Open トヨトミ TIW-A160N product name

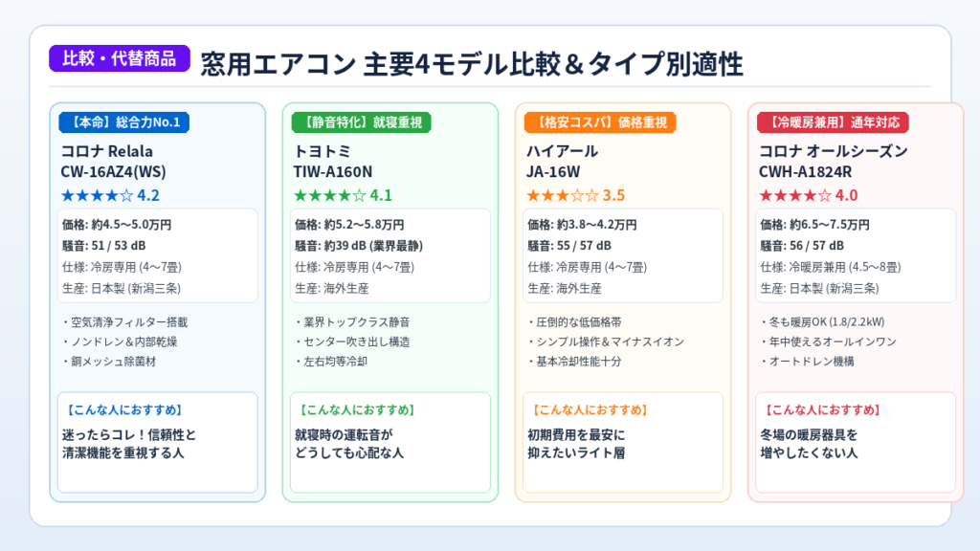point(332,161)
